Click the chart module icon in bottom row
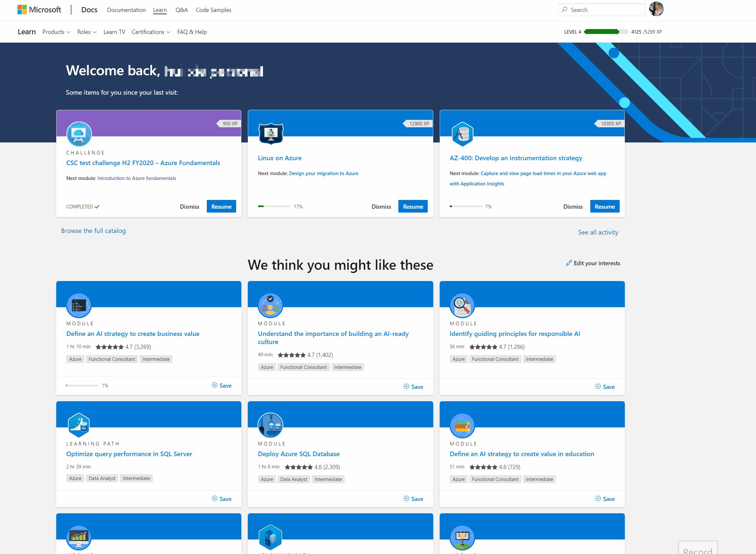This screenshot has width=756, height=554. pos(79,538)
